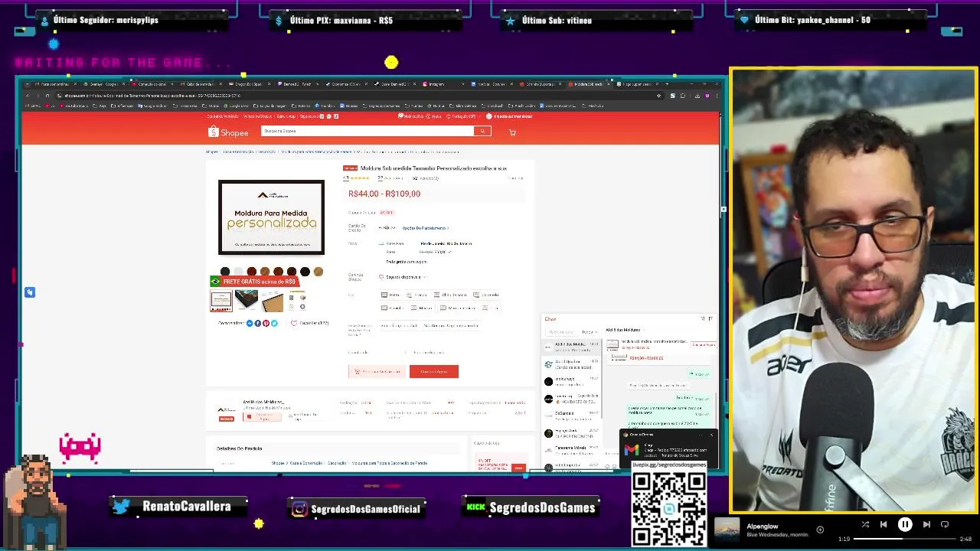Select the Branco color option
The height and width of the screenshot is (551, 980).
pos(416,295)
